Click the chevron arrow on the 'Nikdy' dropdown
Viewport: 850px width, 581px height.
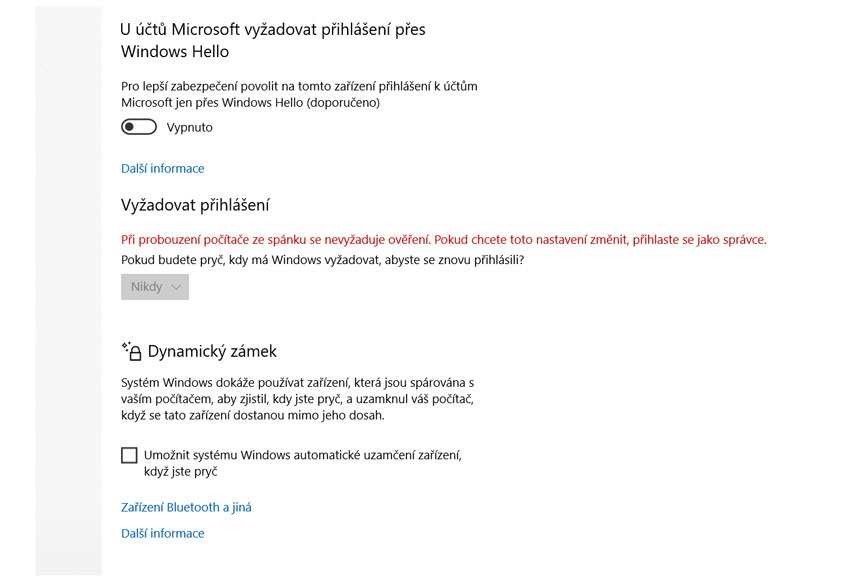177,287
